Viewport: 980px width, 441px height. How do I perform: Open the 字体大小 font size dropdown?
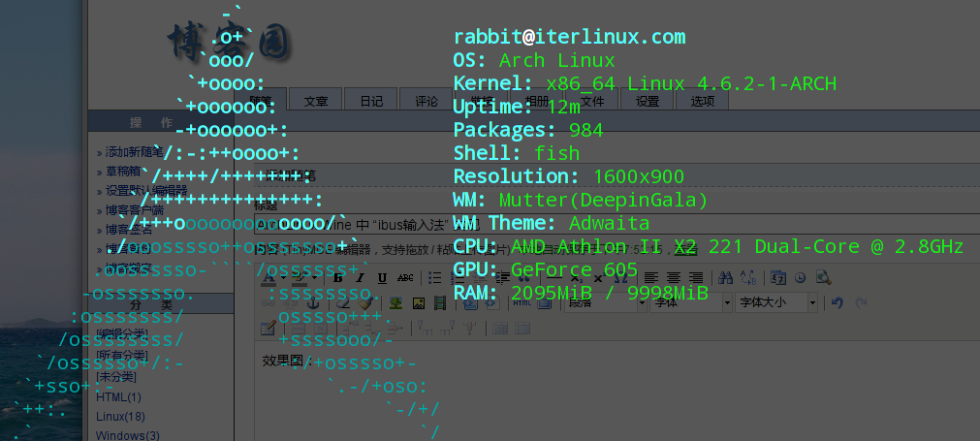(776, 303)
